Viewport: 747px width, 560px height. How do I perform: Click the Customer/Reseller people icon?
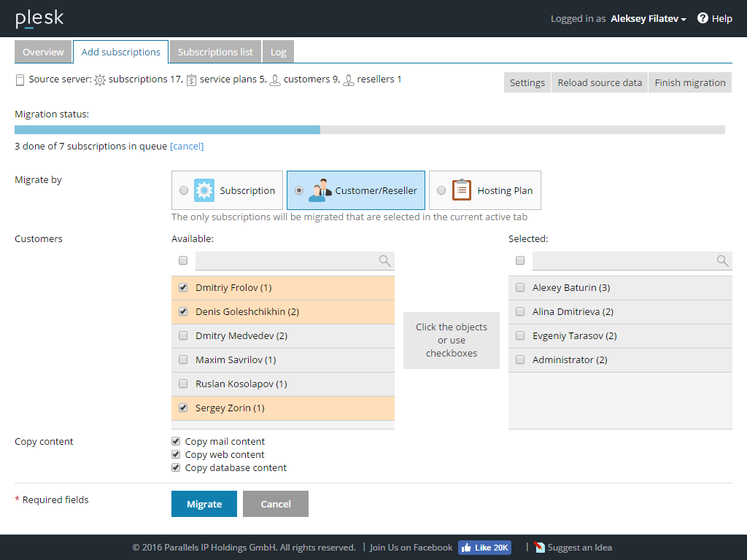(320, 190)
